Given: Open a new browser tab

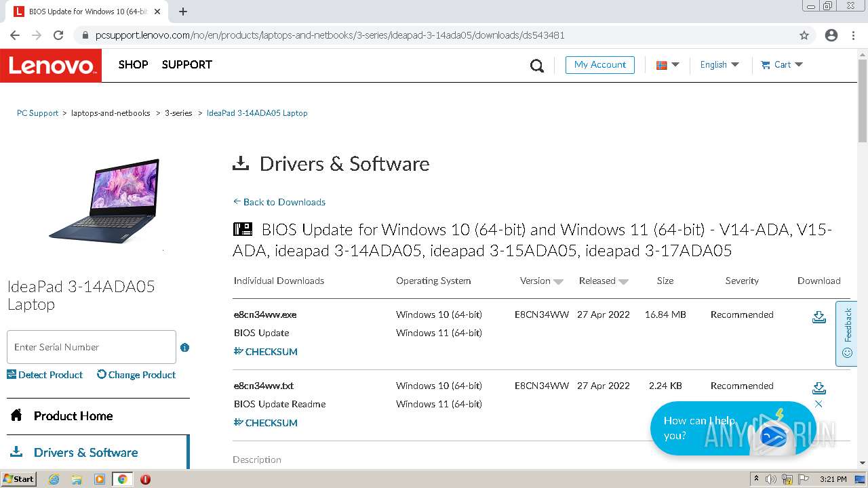Looking at the screenshot, I should [x=183, y=12].
